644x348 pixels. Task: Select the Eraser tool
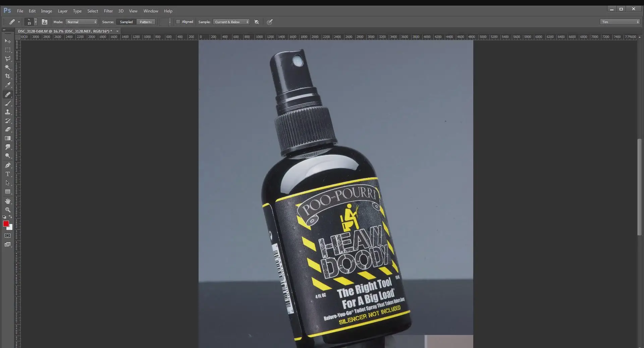tap(7, 129)
